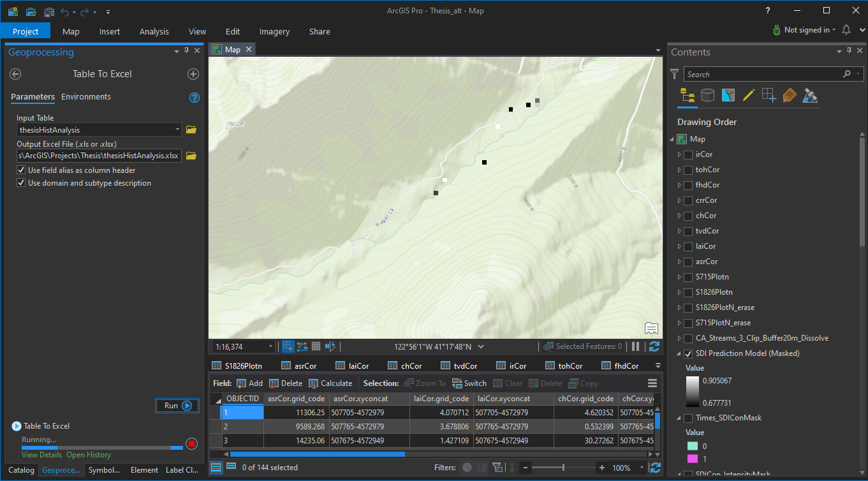
Task: Switch to Environments tab
Action: click(x=86, y=97)
